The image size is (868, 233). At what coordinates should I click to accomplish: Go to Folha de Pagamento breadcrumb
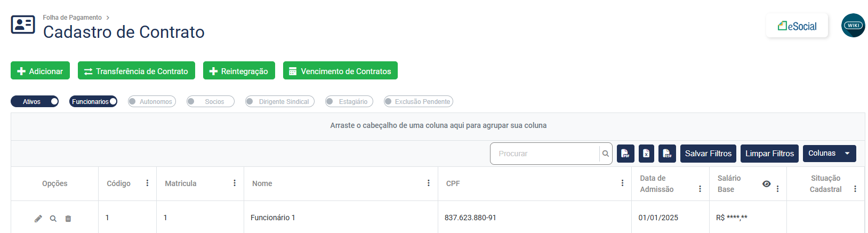pyautogui.click(x=72, y=18)
